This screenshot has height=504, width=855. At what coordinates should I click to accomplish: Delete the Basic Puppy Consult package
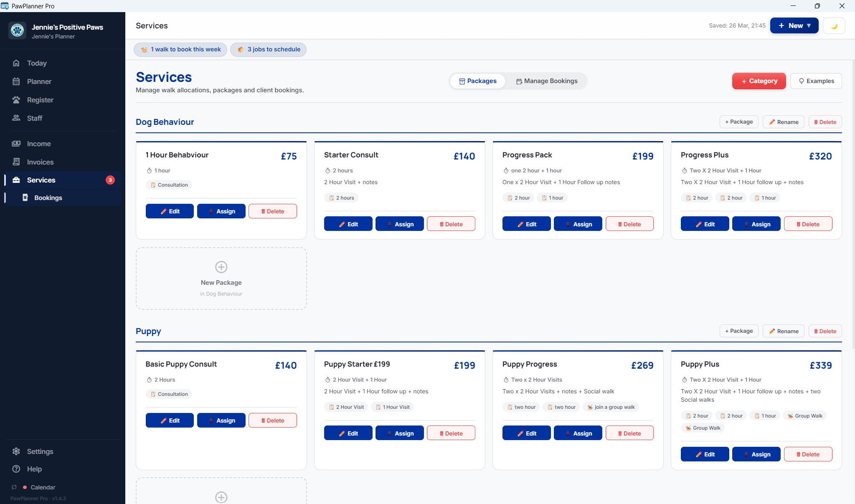(x=272, y=420)
